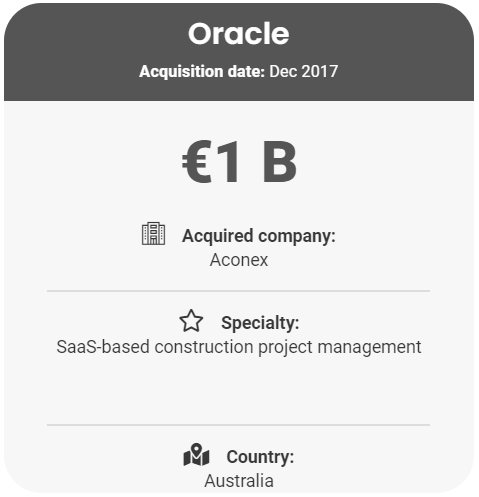The image size is (479, 497).
Task: Click the Oracle card title
Action: (x=239, y=33)
